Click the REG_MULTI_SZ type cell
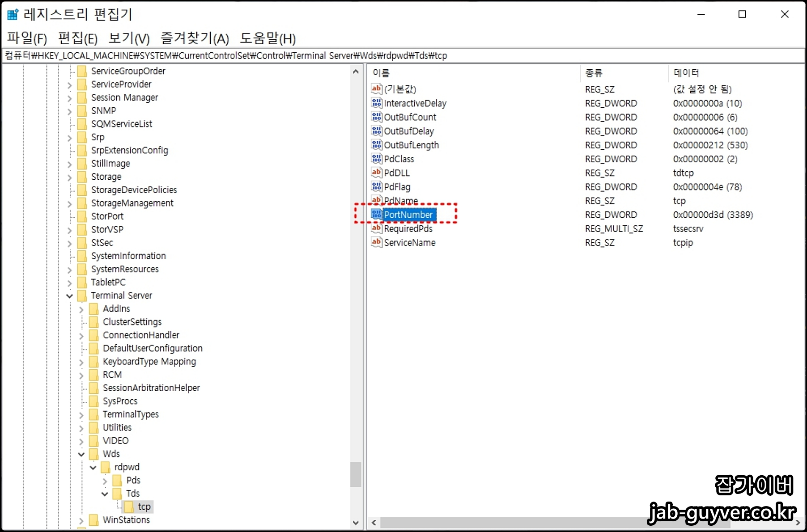 614,228
